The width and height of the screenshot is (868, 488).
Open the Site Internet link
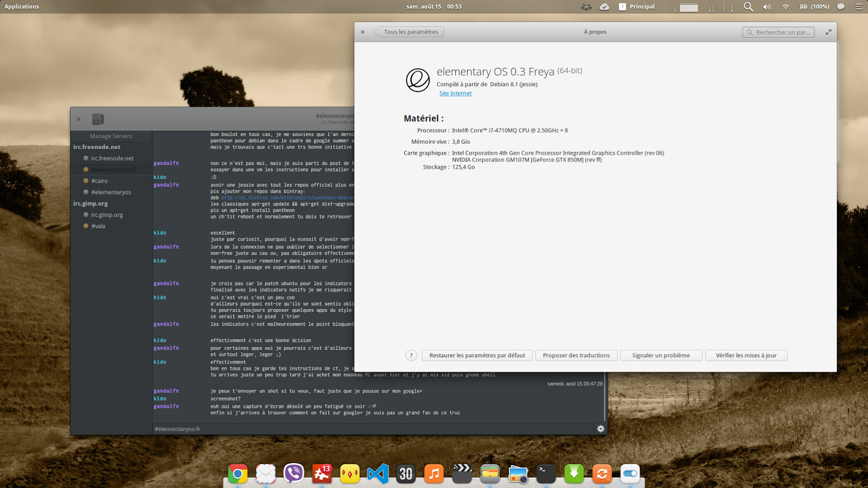[455, 93]
